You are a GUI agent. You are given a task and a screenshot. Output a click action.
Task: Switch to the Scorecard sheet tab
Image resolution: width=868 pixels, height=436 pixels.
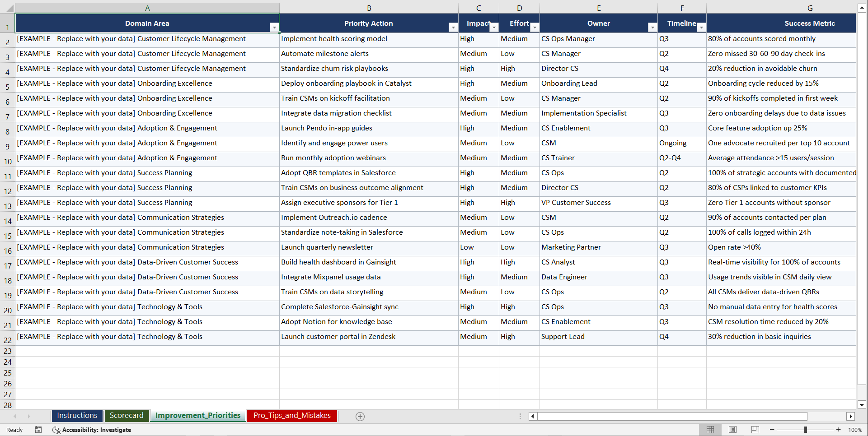point(127,416)
